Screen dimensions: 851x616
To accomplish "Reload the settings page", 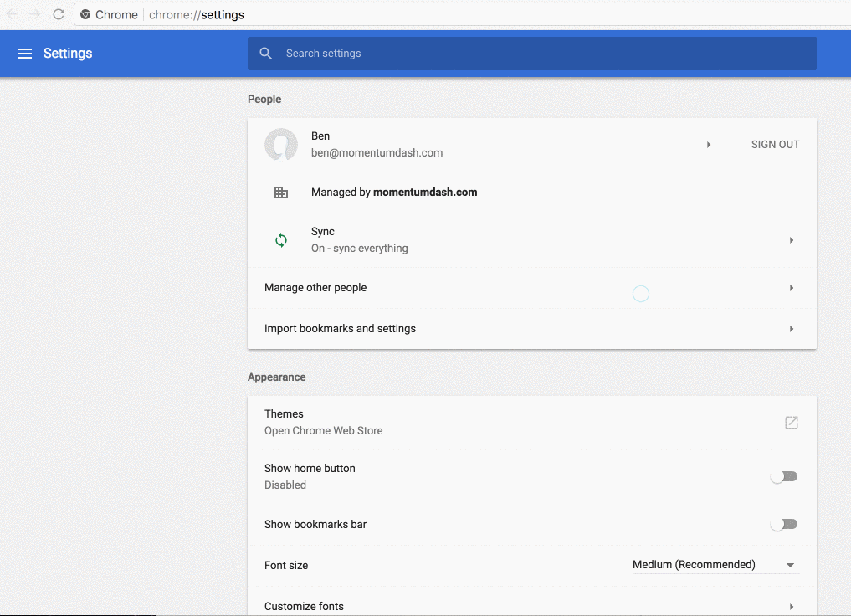I will 59,14.
